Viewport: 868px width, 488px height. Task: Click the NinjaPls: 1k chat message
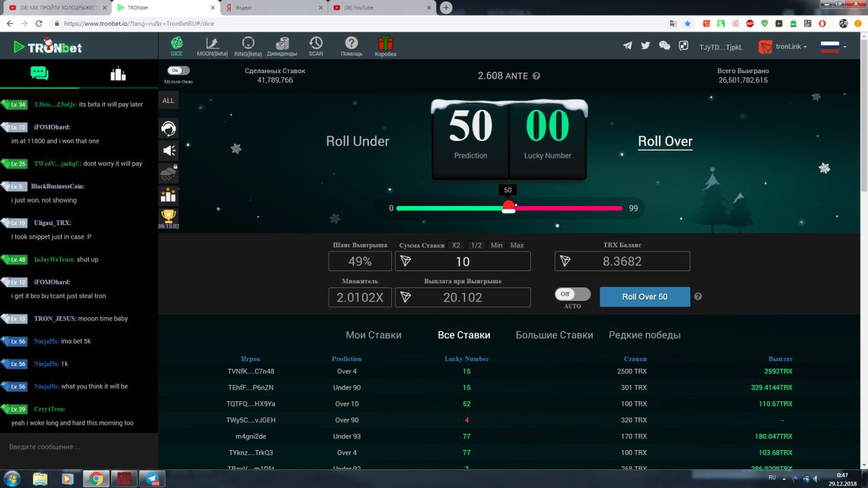pyautogui.click(x=50, y=364)
